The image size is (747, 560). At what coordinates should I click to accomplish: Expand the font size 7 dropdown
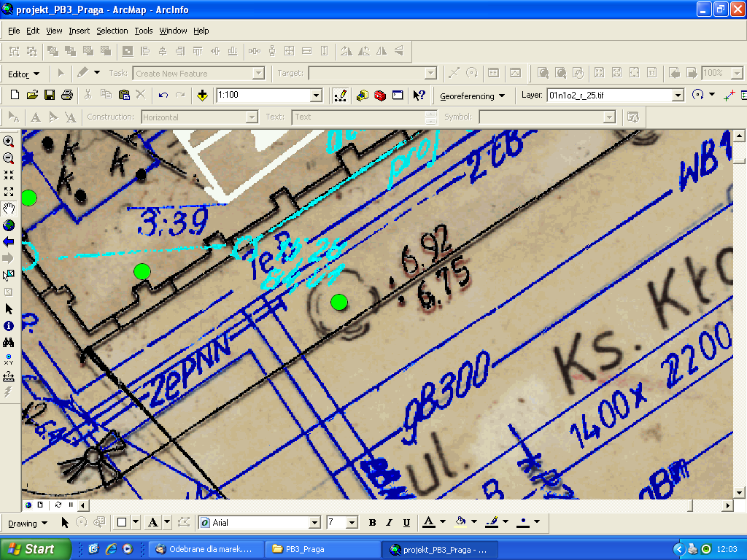click(352, 523)
